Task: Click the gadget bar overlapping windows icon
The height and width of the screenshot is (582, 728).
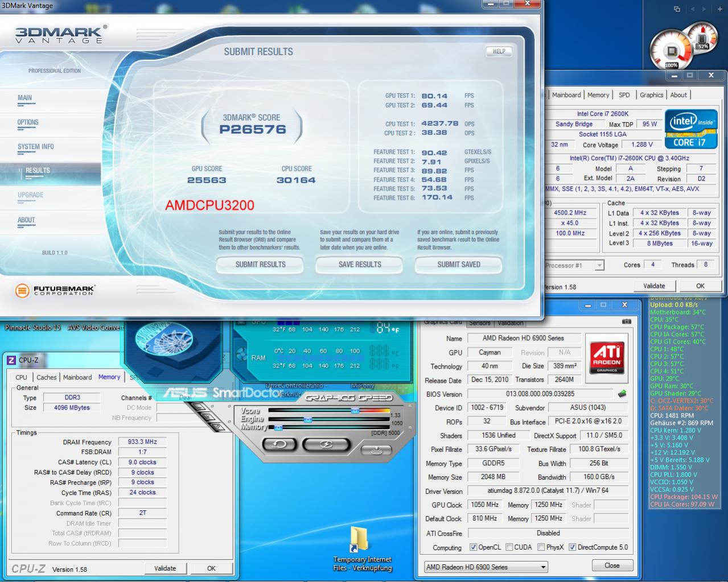Action: tap(677, 9)
